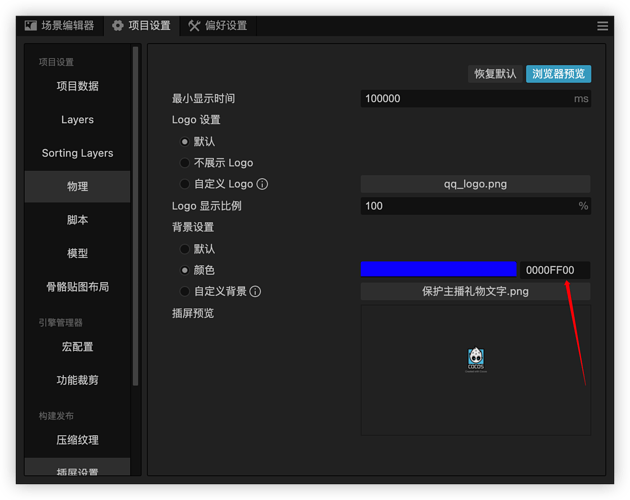Click the 保护主播礼物文字.png file field
The height and width of the screenshot is (500, 630).
pyautogui.click(x=475, y=291)
